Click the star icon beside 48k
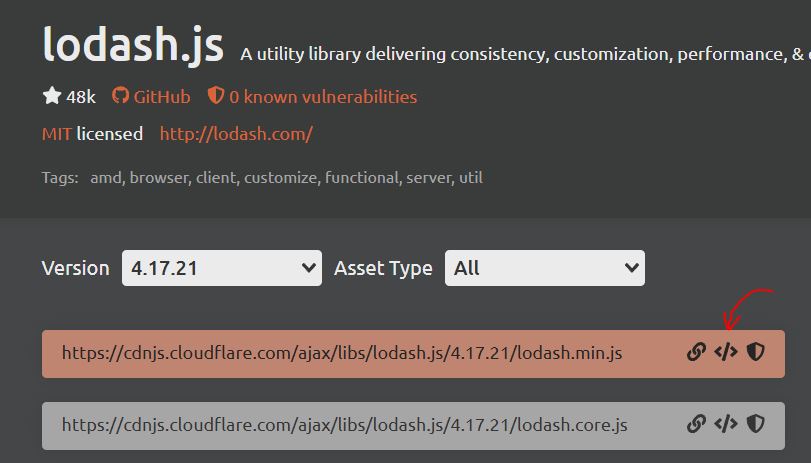Screen dimensions: 811x463 coord(52,96)
